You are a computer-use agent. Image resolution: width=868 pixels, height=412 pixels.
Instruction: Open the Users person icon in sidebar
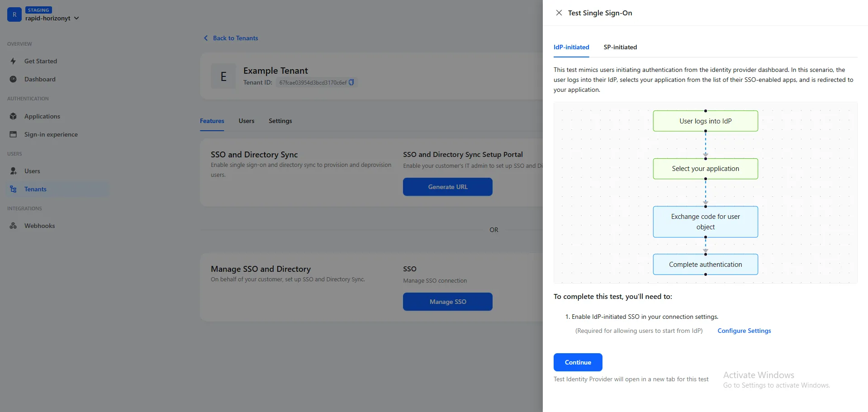tap(13, 171)
